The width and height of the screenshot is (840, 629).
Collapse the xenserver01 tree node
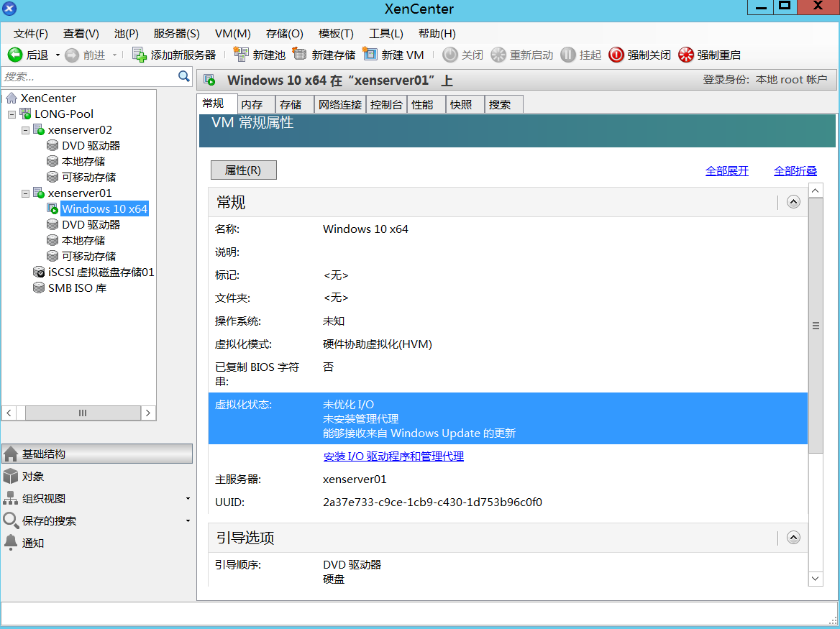25,193
